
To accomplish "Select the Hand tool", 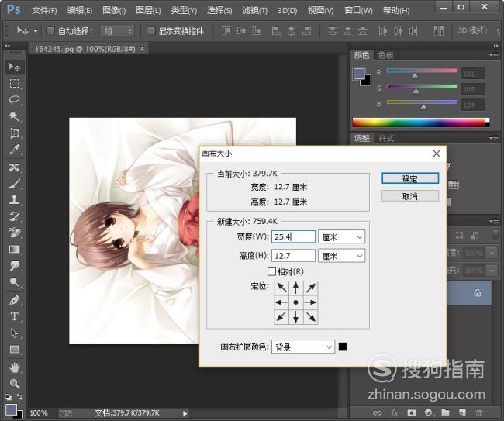I will 15,368.
